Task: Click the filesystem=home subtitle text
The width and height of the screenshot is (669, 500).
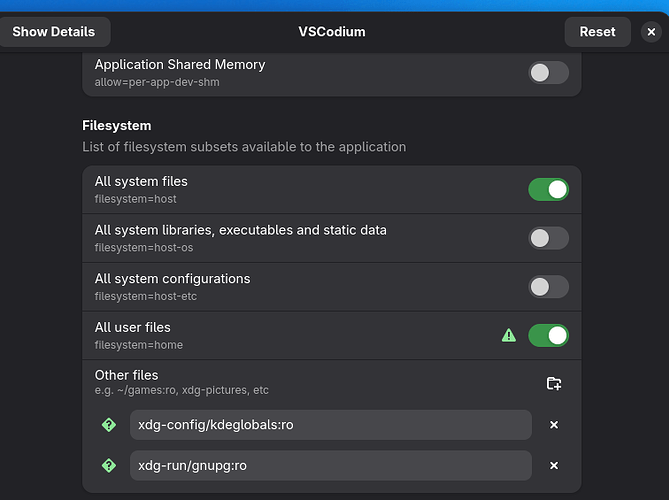Action: pyautogui.click(x=139, y=345)
